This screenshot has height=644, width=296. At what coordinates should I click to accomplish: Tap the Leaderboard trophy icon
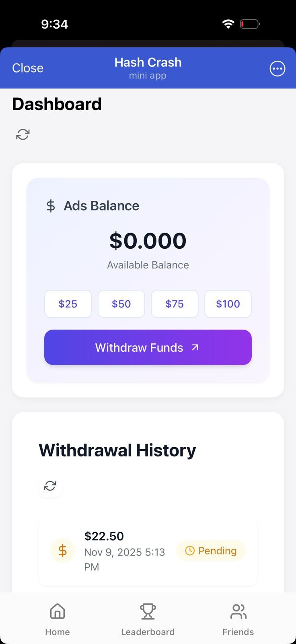[148, 611]
